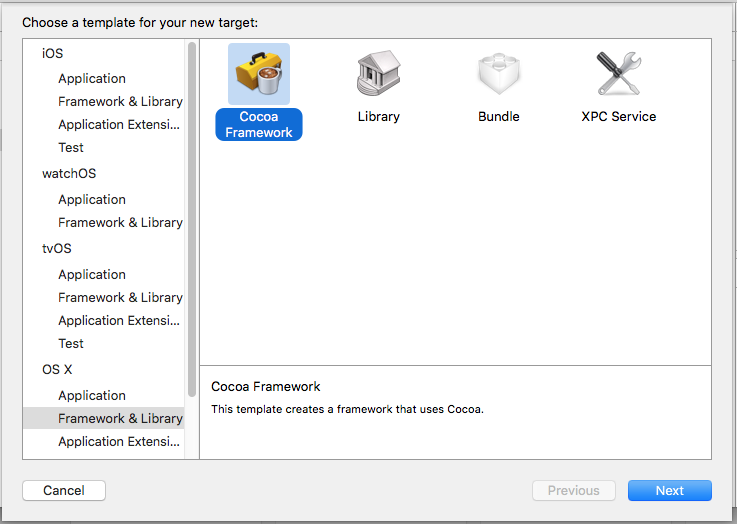The height and width of the screenshot is (524, 737).
Task: Select the Cocoa Framework toolbox icon
Action: (x=259, y=73)
